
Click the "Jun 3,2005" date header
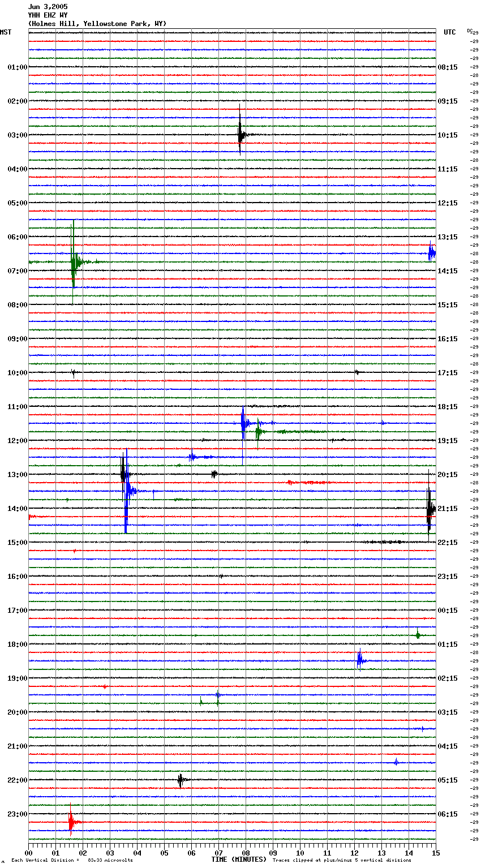click(48, 7)
